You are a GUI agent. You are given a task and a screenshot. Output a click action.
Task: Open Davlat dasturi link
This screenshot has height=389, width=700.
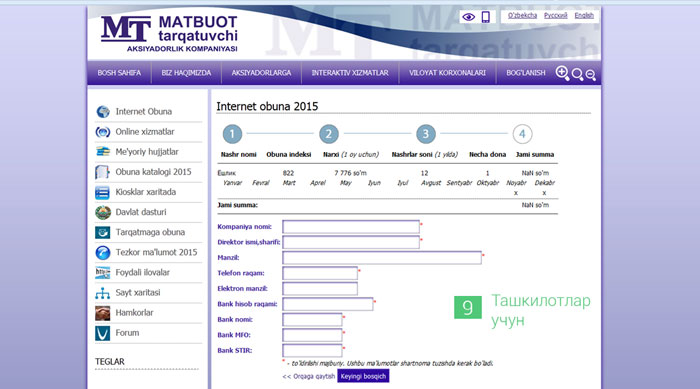click(x=141, y=212)
